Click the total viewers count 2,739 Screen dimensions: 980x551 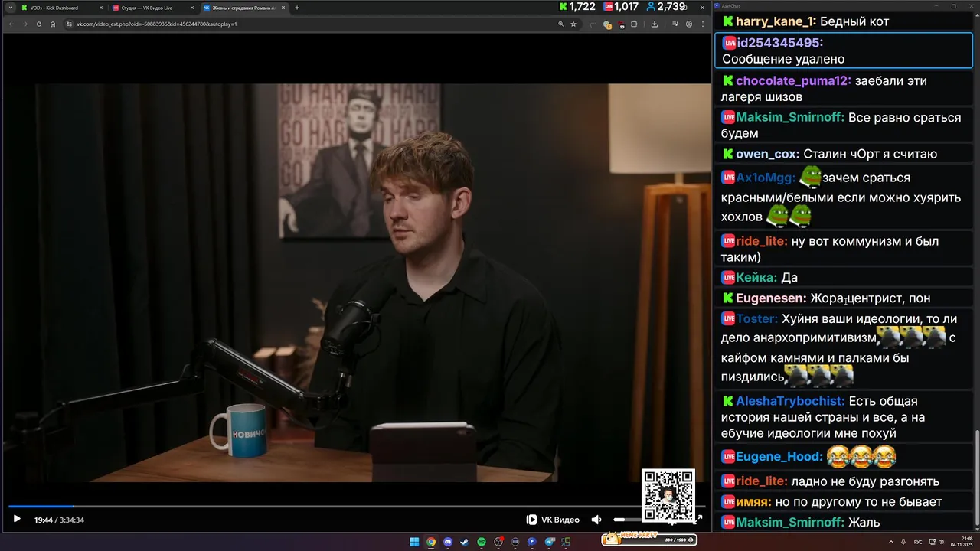(x=666, y=7)
